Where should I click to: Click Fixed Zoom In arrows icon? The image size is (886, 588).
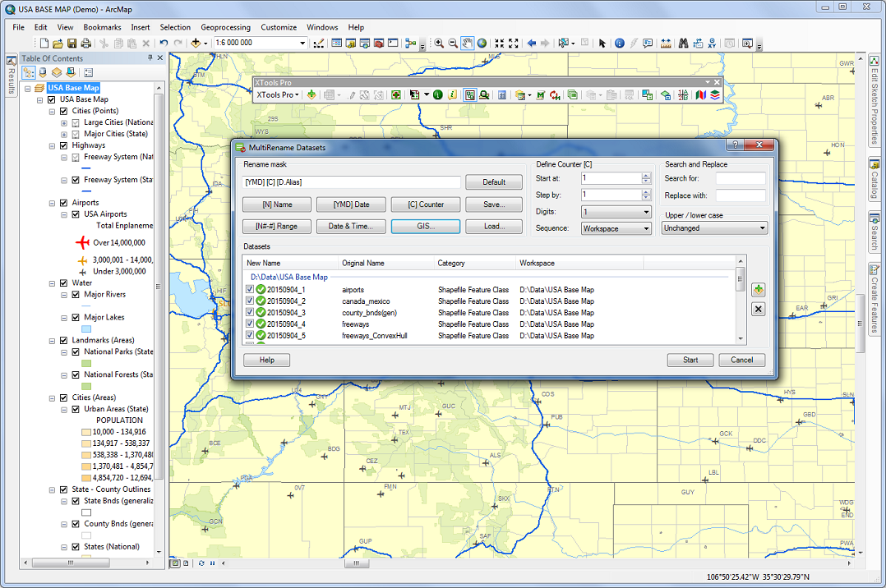tap(499, 43)
